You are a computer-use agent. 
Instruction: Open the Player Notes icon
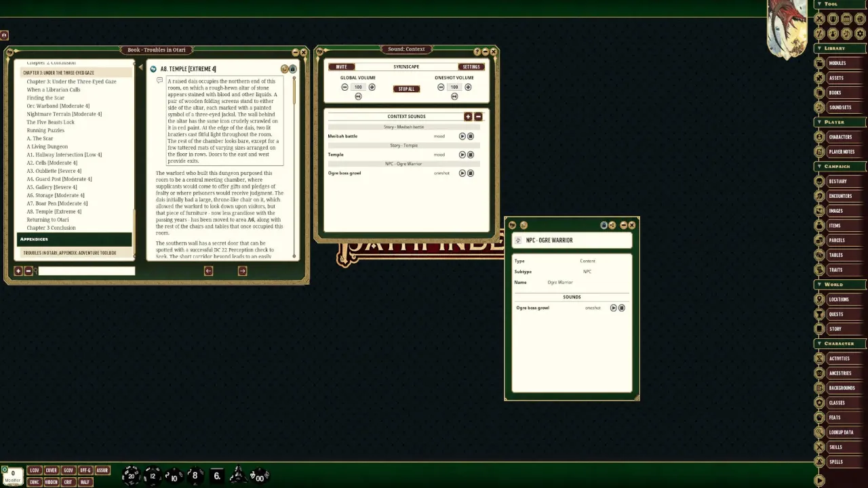pos(820,152)
